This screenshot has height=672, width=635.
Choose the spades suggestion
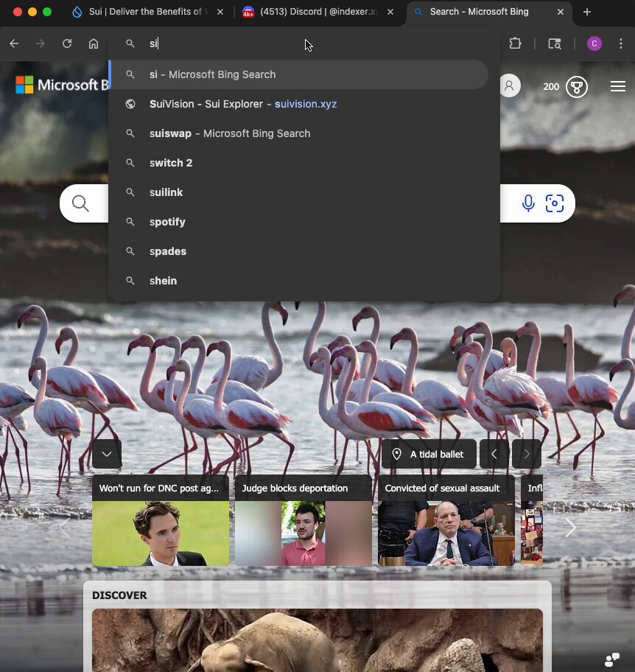pyautogui.click(x=299, y=251)
